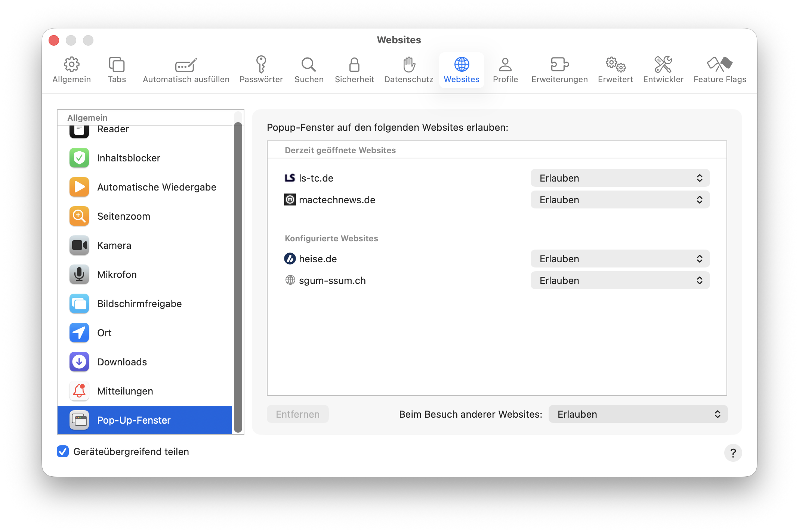
Task: Click the sidebar vertical scrollbar
Action: point(238,276)
